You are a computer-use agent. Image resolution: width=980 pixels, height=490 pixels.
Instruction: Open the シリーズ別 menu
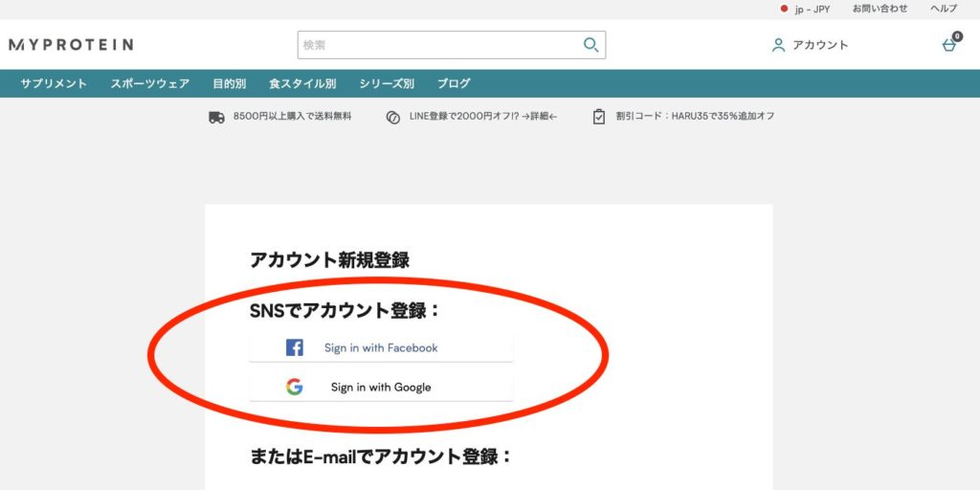[x=387, y=84]
